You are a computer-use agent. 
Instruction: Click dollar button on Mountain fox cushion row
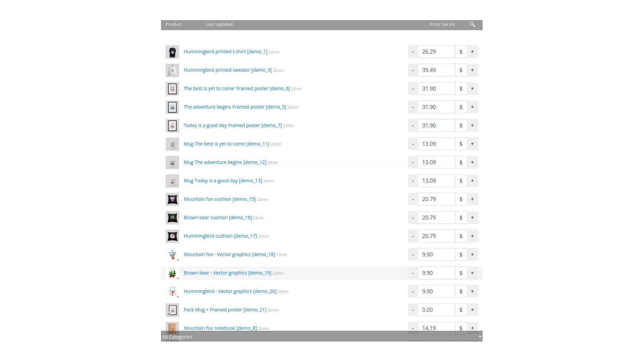461,199
